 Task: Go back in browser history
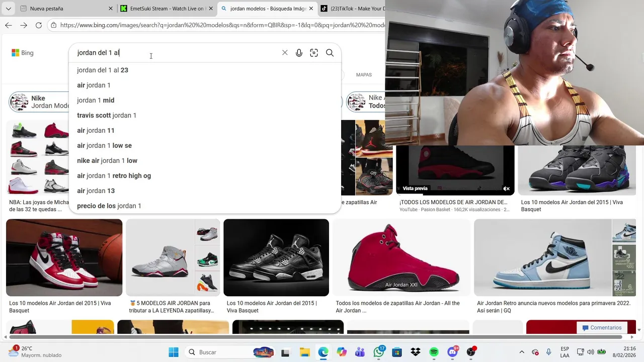pos(9,25)
